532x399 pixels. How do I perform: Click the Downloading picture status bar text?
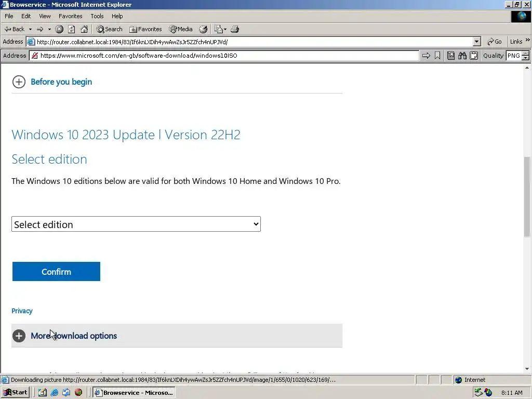click(x=173, y=380)
